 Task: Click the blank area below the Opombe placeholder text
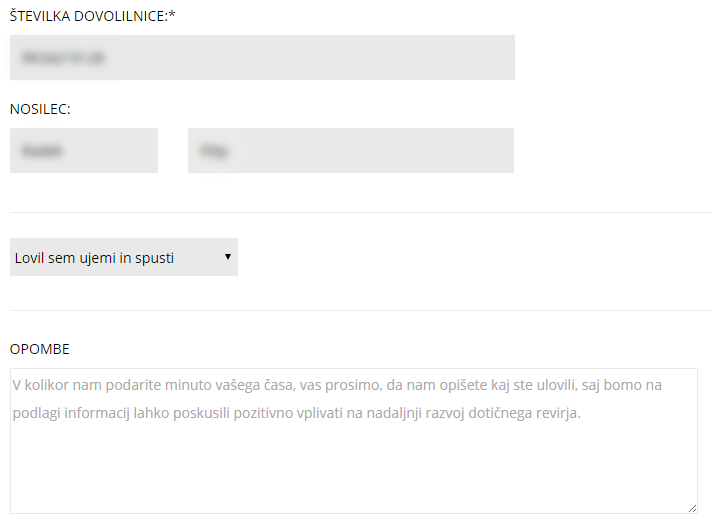[354, 468]
